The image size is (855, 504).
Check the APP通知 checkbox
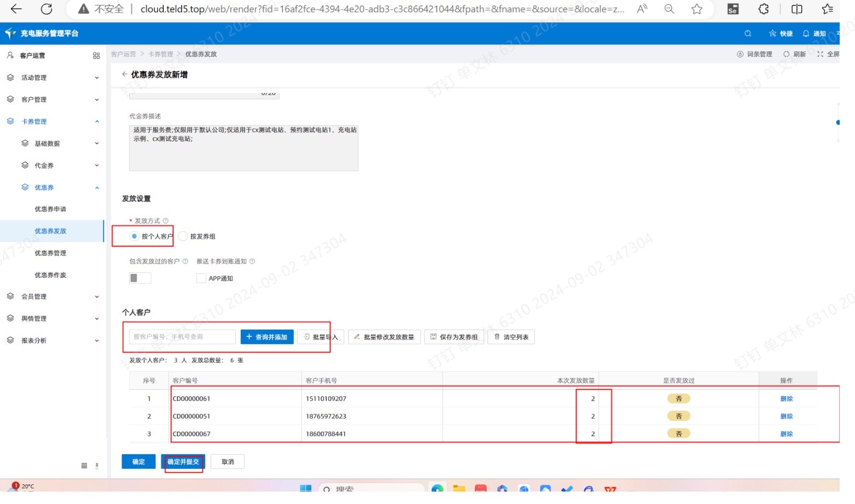click(x=201, y=278)
